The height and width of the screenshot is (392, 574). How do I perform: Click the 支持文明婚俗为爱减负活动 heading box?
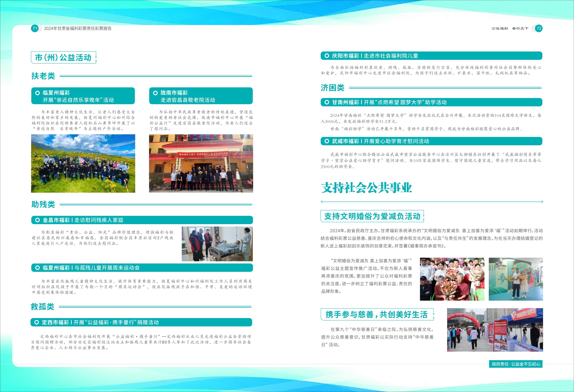coord(372,216)
